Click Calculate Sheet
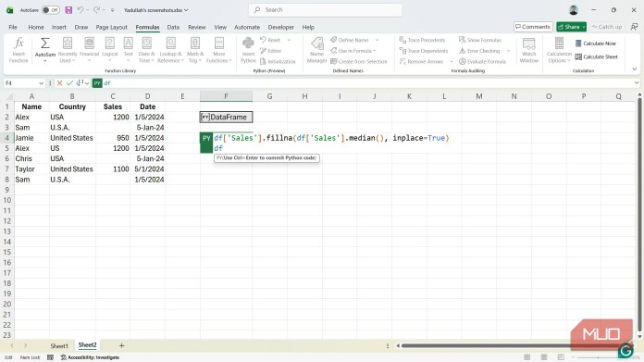 click(597, 56)
